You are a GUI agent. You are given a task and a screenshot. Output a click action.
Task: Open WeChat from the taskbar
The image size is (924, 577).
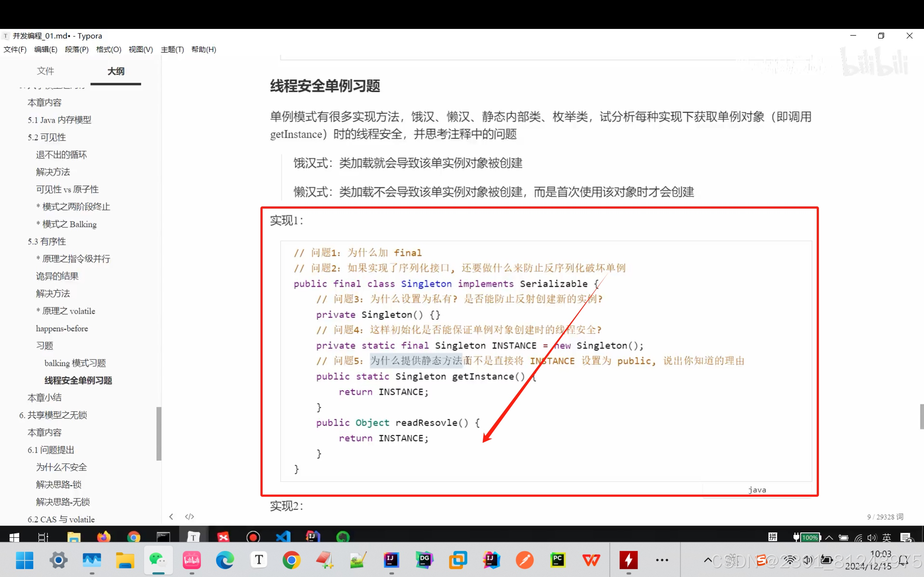click(158, 560)
